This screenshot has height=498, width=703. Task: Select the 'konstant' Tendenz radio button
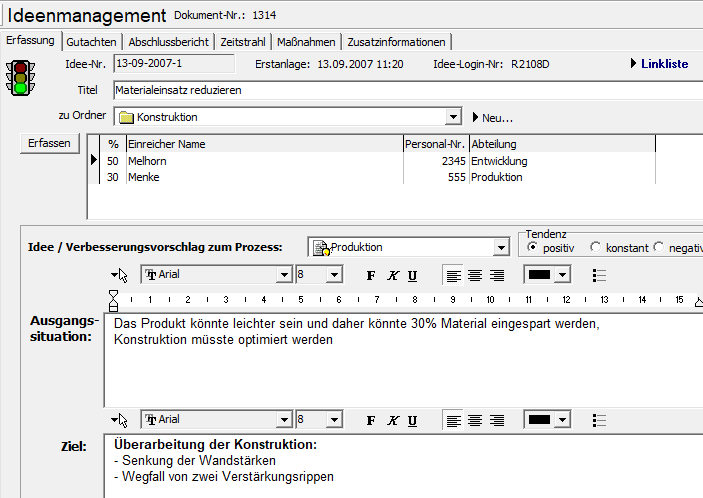596,247
